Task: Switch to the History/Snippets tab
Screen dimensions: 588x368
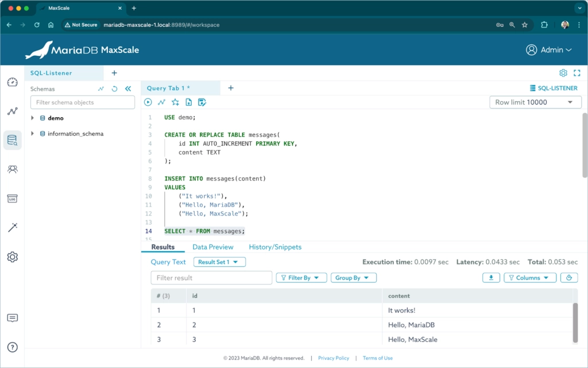Action: point(275,247)
